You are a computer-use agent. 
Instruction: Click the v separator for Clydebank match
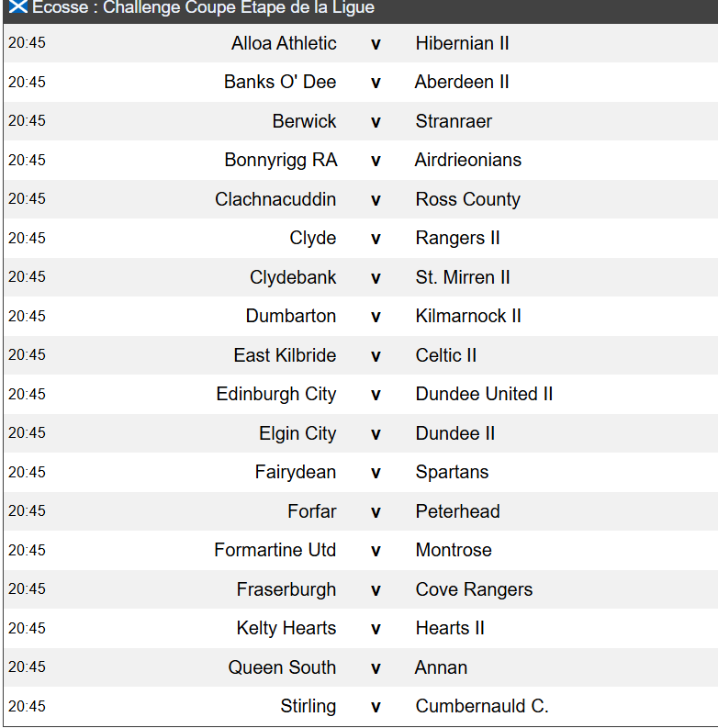376,278
